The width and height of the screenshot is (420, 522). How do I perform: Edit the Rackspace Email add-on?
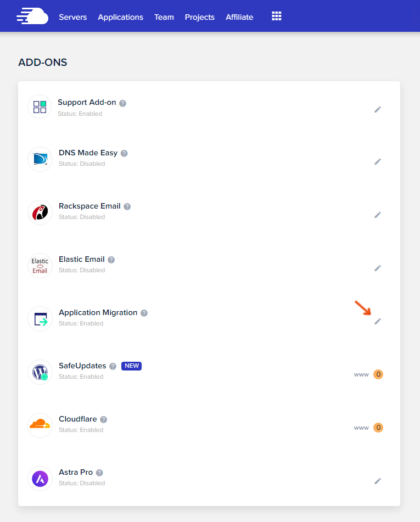point(377,215)
